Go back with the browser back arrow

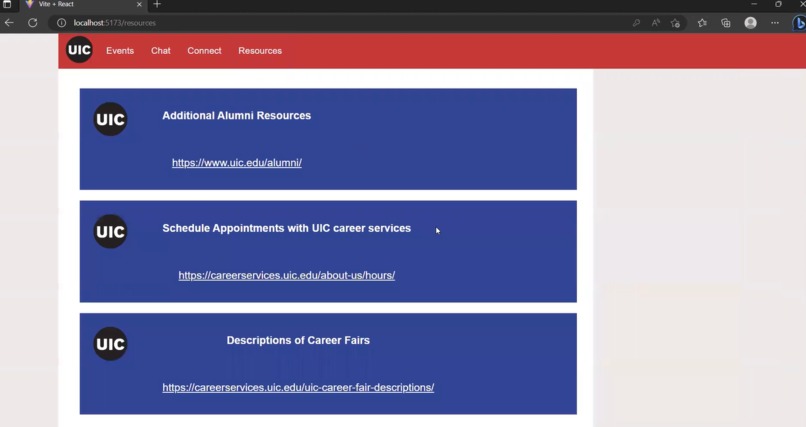coord(9,23)
